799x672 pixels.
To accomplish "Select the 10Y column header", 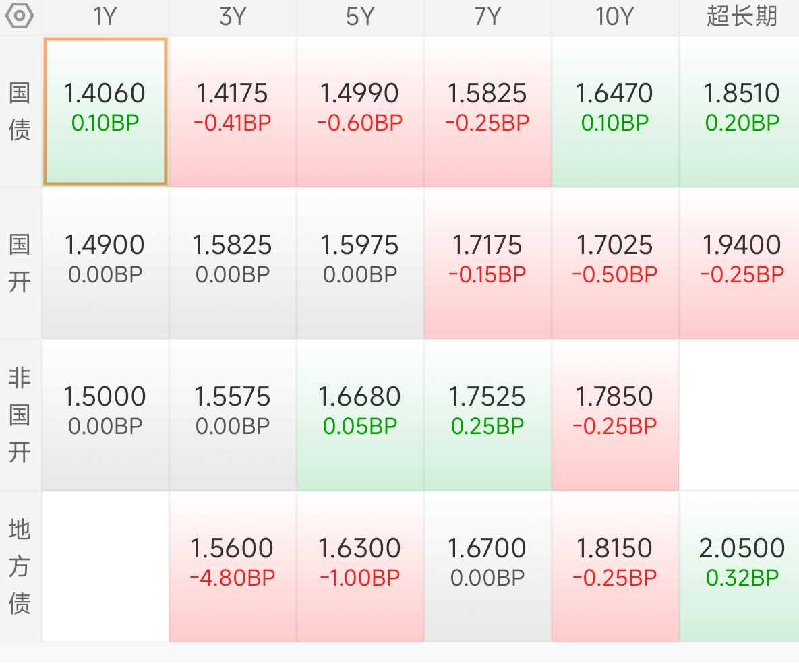I will click(x=615, y=17).
